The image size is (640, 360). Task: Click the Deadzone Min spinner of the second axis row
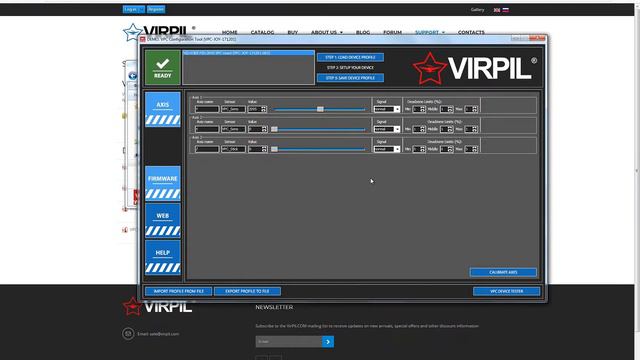[419, 129]
